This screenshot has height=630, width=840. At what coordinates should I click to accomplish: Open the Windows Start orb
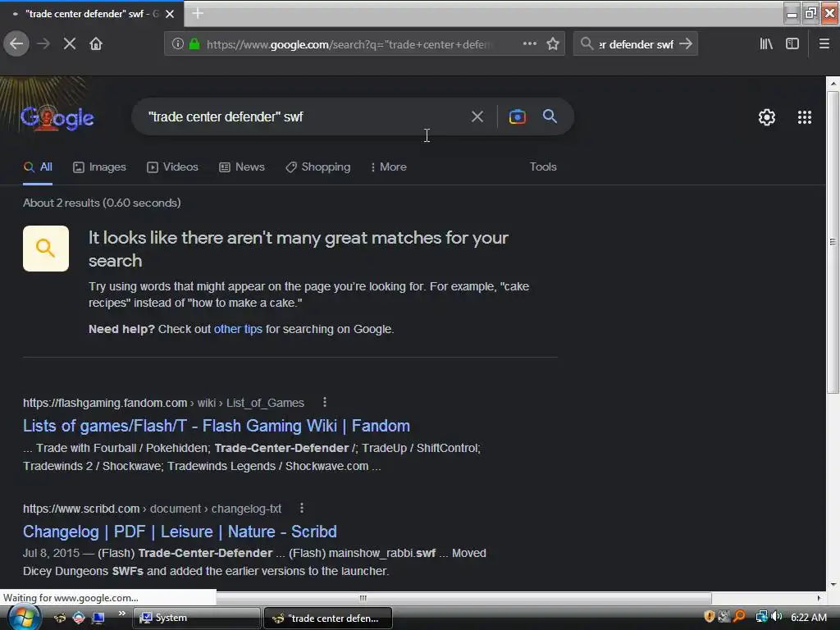point(24,618)
